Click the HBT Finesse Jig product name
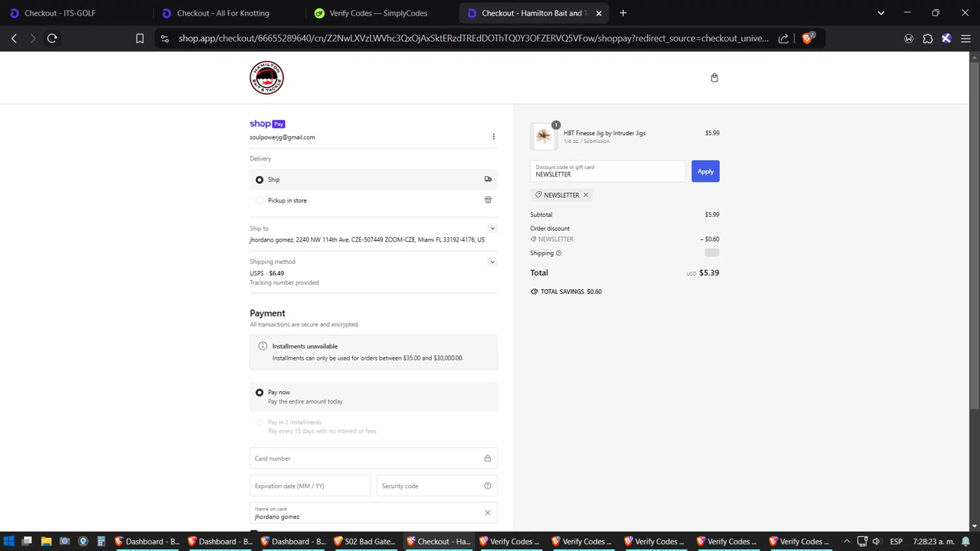 604,133
